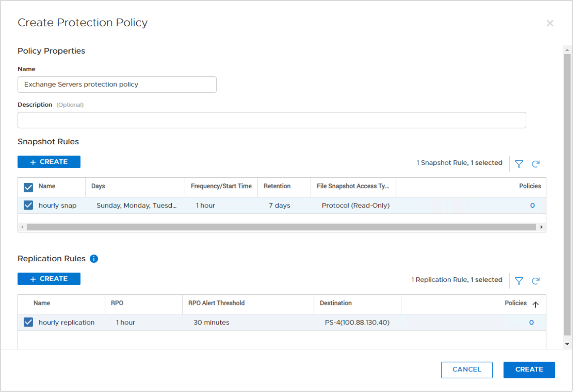Sort Replication Rules by Name column

click(42, 303)
